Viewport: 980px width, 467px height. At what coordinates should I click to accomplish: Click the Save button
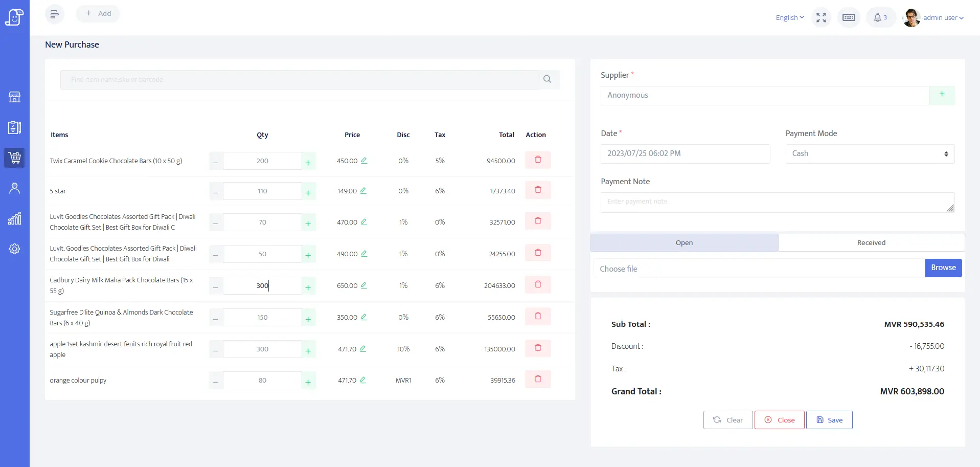(x=829, y=420)
